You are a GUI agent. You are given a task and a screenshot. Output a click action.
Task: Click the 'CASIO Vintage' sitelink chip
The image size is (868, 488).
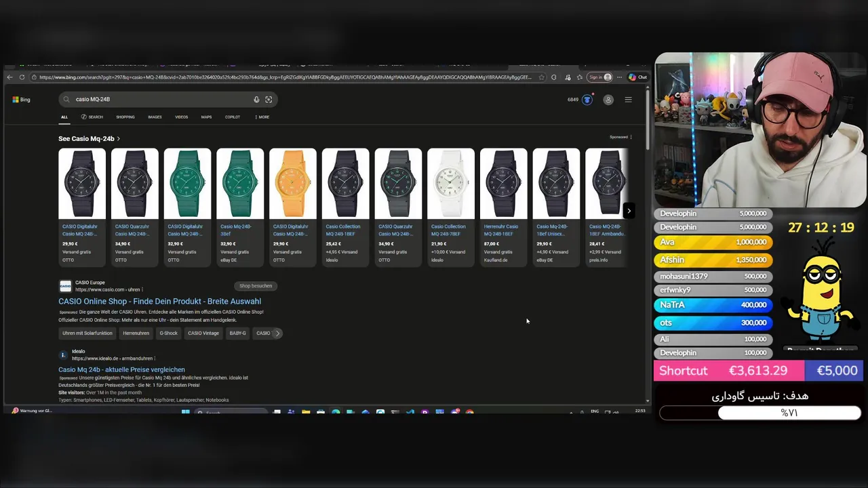coord(203,333)
